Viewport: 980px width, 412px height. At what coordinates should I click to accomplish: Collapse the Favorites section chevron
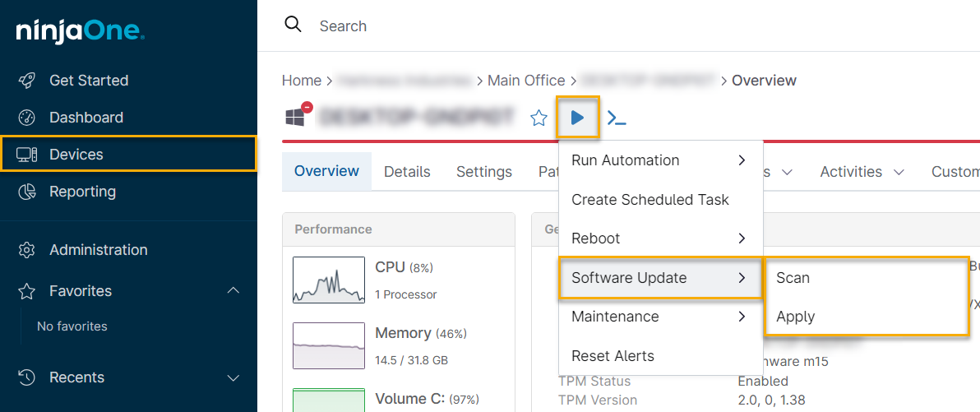(x=233, y=291)
